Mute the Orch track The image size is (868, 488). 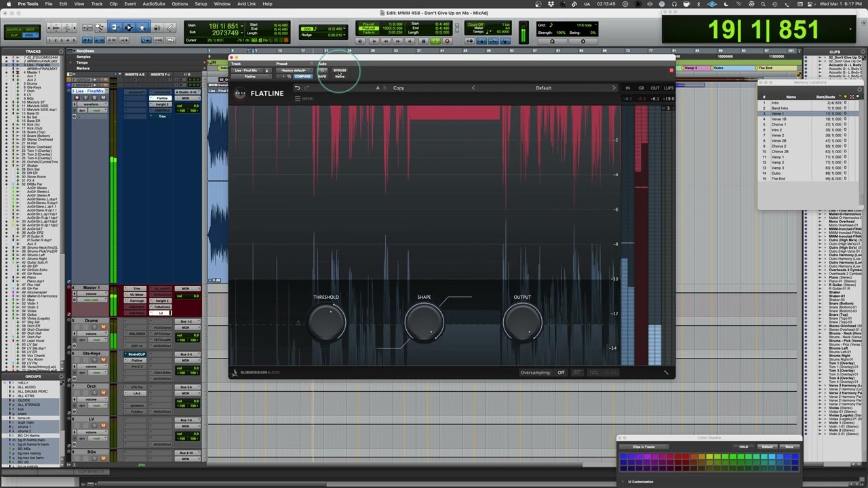(103, 393)
